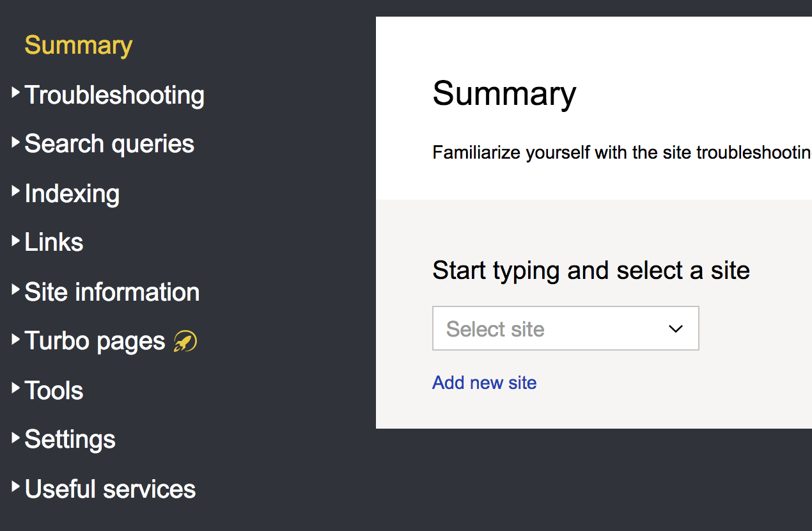Click the Turbo pages rocket icon
812x531 pixels.
click(x=185, y=342)
